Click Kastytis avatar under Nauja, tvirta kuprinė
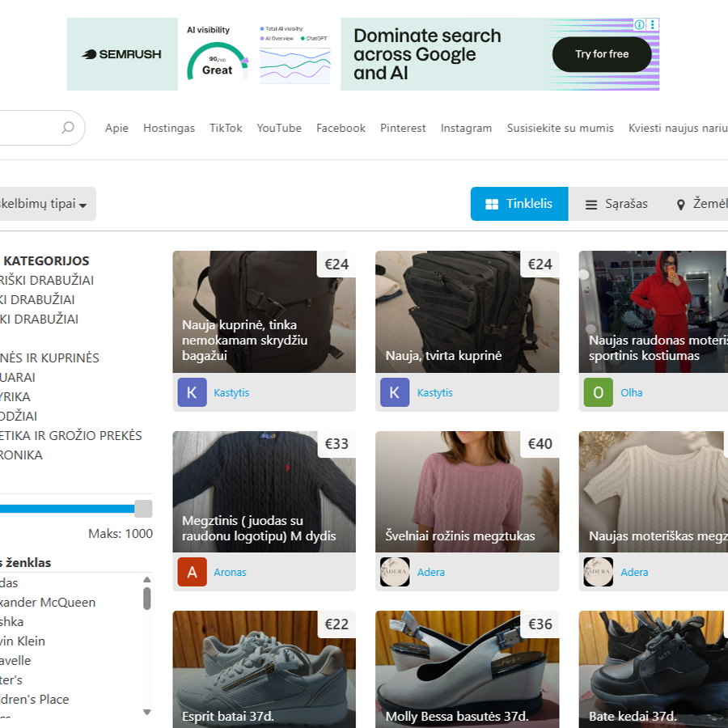728x728 pixels. tap(395, 392)
